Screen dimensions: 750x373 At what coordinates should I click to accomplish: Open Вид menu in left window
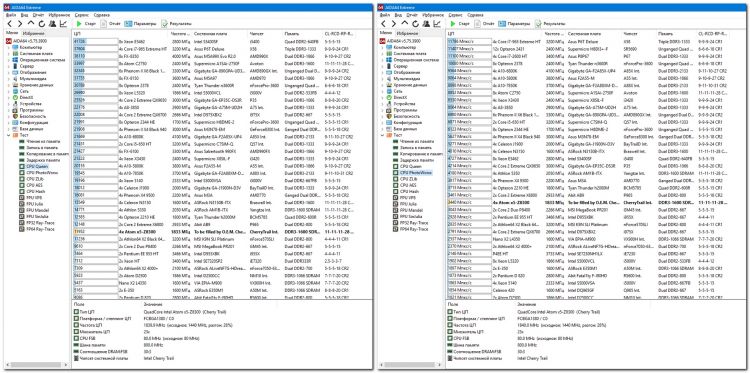(x=25, y=15)
